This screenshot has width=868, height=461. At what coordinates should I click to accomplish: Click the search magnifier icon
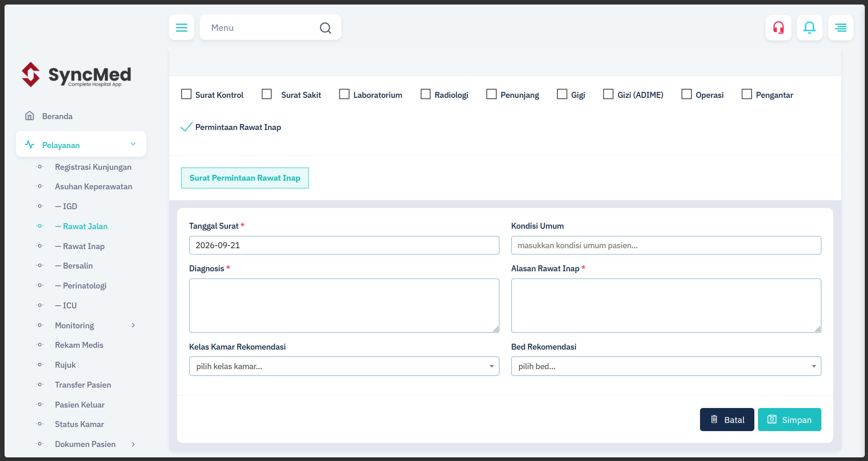click(325, 28)
